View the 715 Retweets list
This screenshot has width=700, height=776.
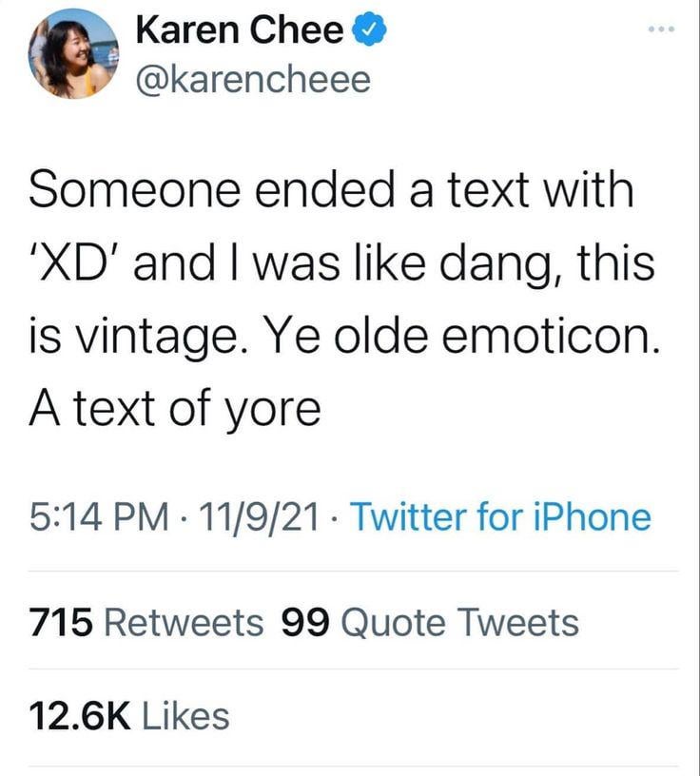(146, 622)
